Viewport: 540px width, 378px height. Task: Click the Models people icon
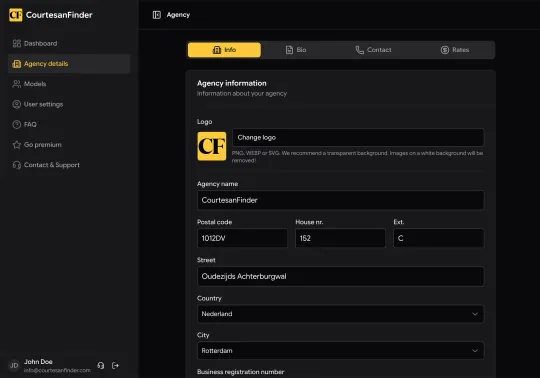click(x=17, y=84)
